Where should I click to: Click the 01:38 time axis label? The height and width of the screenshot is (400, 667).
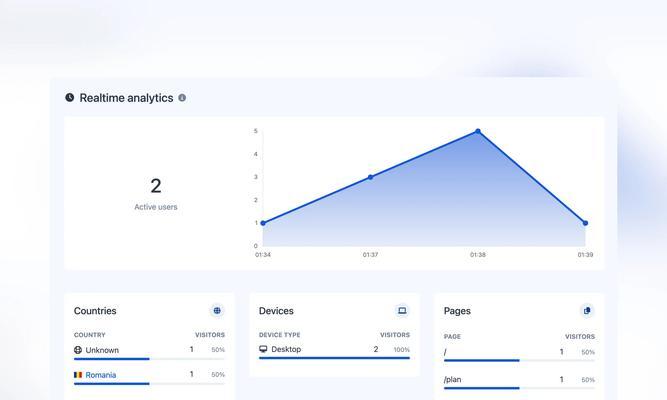click(x=478, y=254)
